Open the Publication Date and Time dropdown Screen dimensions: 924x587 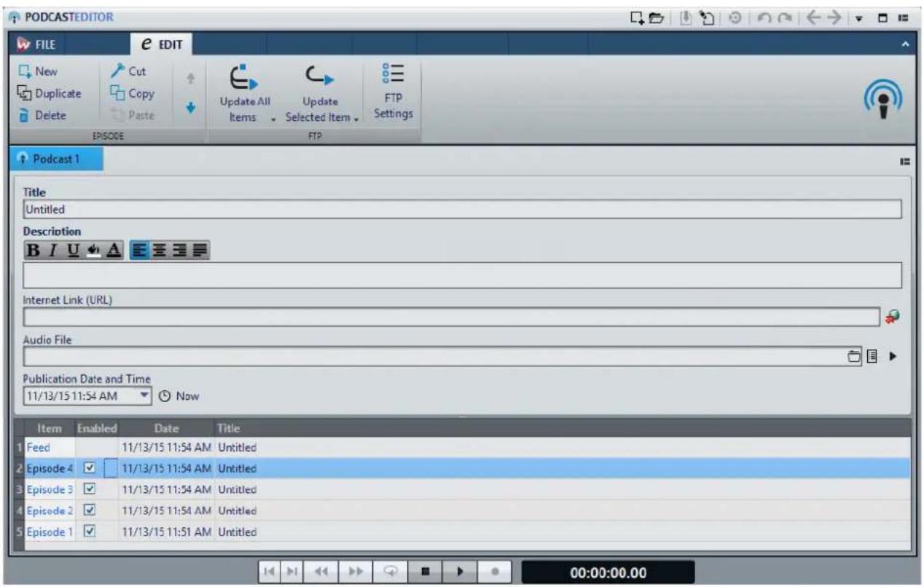click(144, 396)
